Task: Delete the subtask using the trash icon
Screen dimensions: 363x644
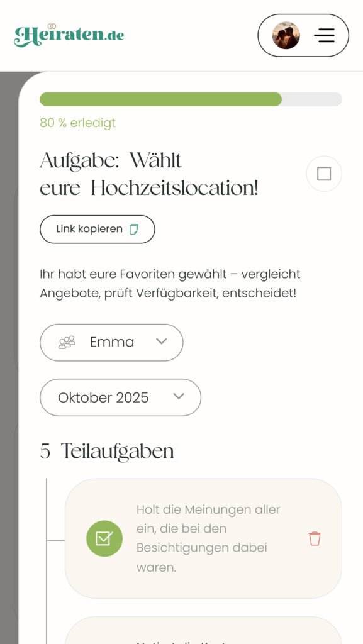Action: tap(315, 538)
